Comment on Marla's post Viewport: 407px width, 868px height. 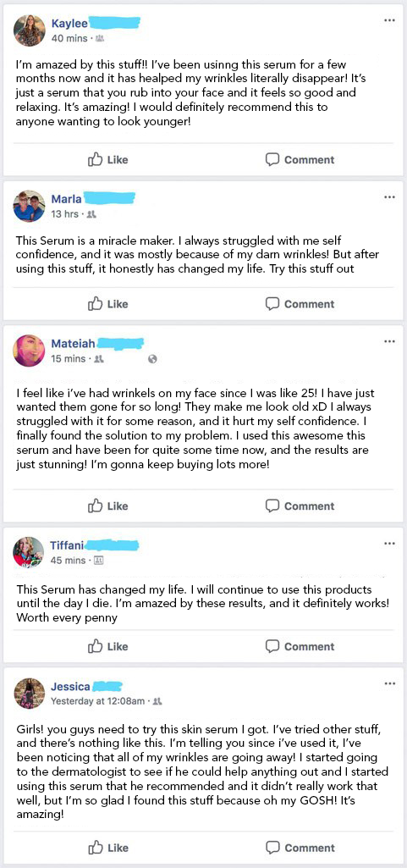[x=300, y=304]
